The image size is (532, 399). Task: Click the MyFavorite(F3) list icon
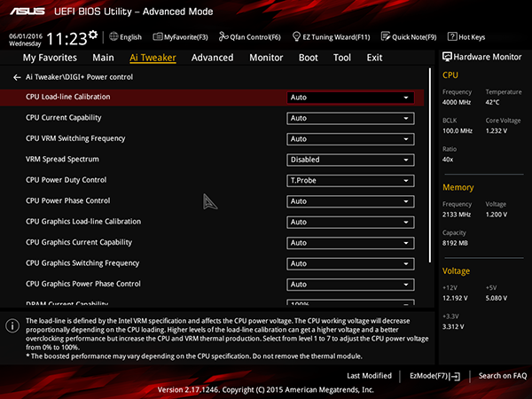158,36
